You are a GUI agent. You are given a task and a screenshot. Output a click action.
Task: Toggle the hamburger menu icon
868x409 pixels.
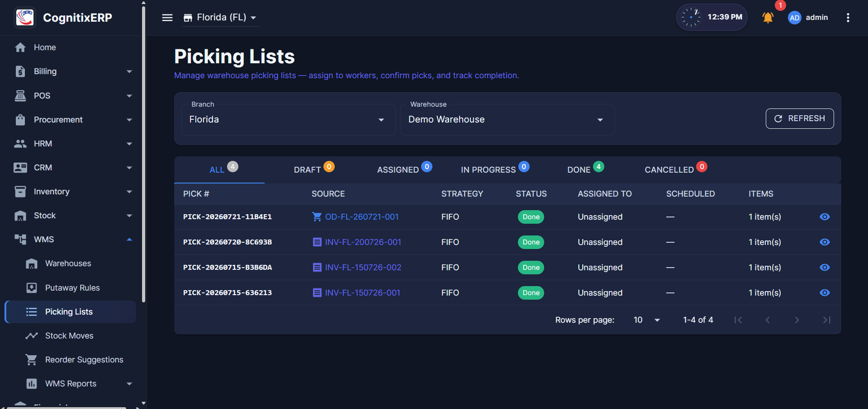click(x=167, y=18)
